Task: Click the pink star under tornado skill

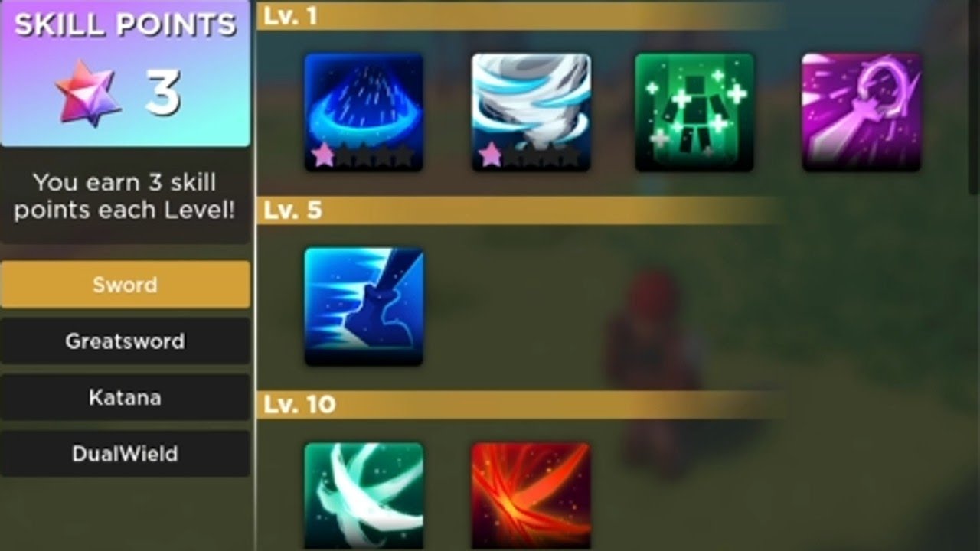Action: pyautogui.click(x=489, y=155)
